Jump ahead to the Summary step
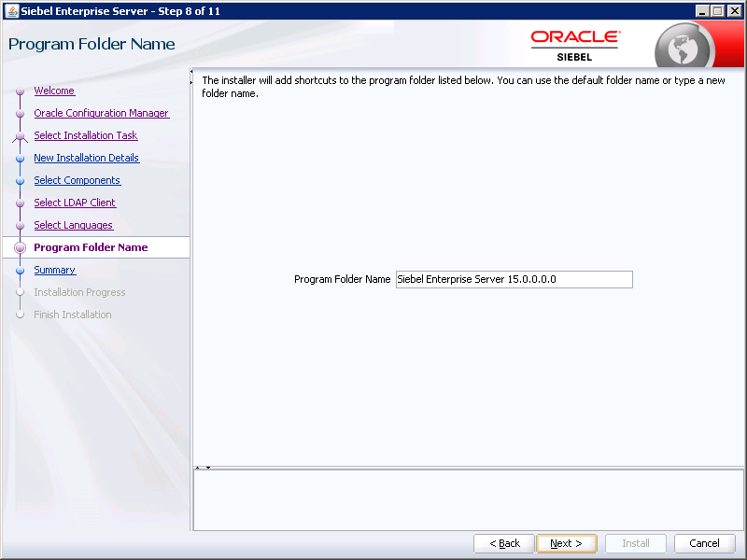Viewport: 747px width, 560px height. pos(55,270)
